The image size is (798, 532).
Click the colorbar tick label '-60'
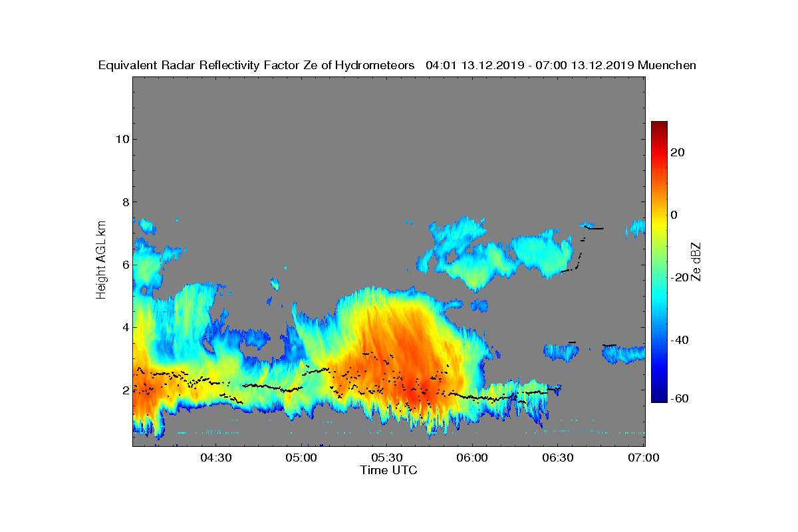pyautogui.click(x=680, y=398)
